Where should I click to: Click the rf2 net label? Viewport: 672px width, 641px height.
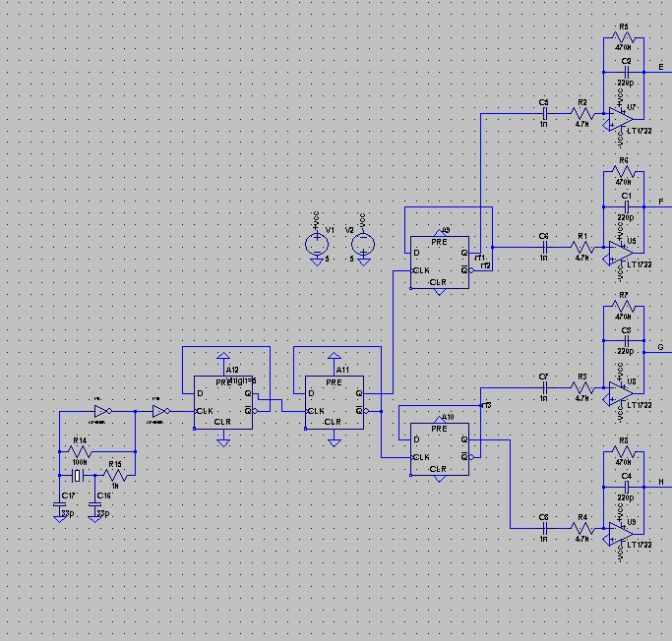pyautogui.click(x=486, y=265)
